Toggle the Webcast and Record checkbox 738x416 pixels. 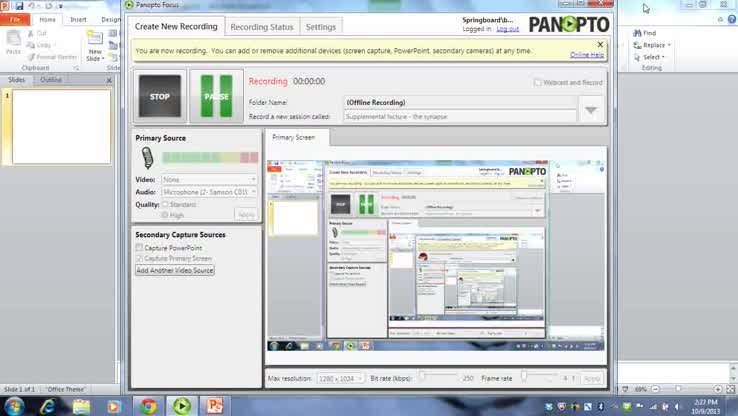point(538,82)
